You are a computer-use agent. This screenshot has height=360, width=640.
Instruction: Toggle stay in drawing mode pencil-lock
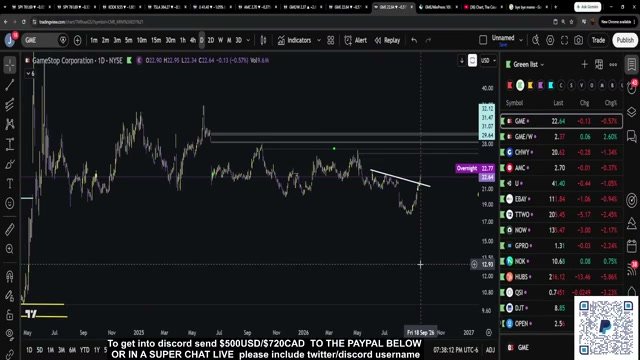point(10,296)
